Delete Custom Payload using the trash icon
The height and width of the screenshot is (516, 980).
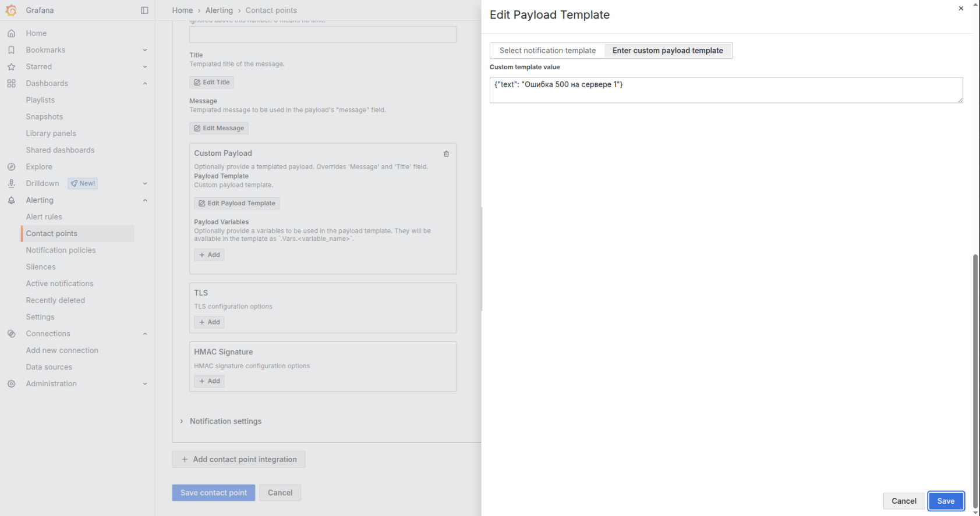pyautogui.click(x=446, y=154)
